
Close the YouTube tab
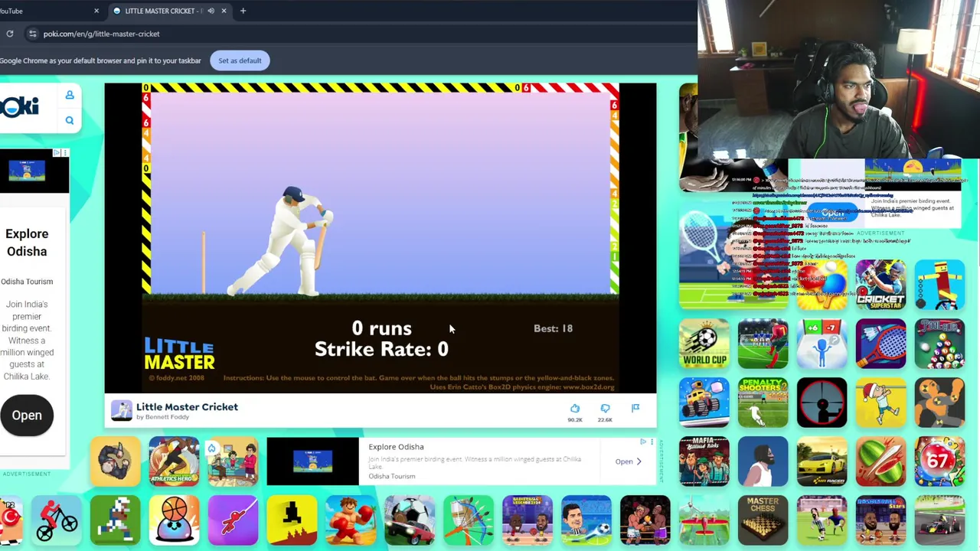(x=96, y=11)
